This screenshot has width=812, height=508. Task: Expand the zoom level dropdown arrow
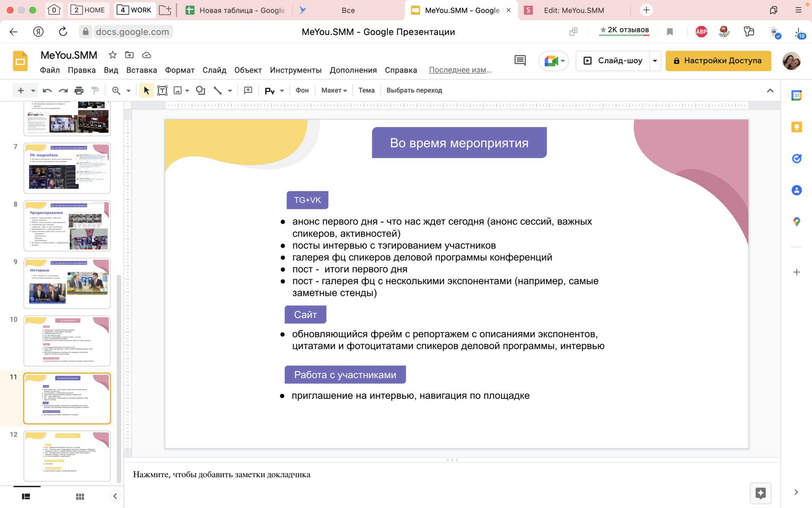click(x=129, y=91)
